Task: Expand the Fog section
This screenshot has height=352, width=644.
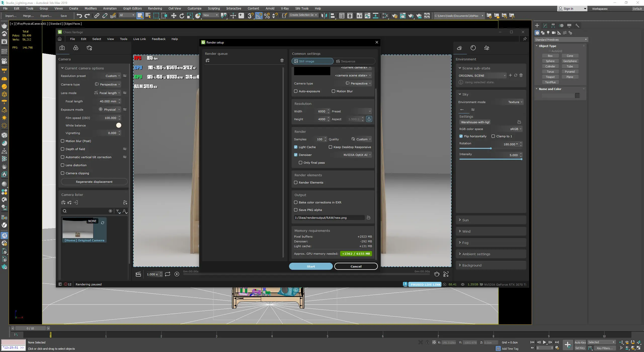Action: point(465,243)
